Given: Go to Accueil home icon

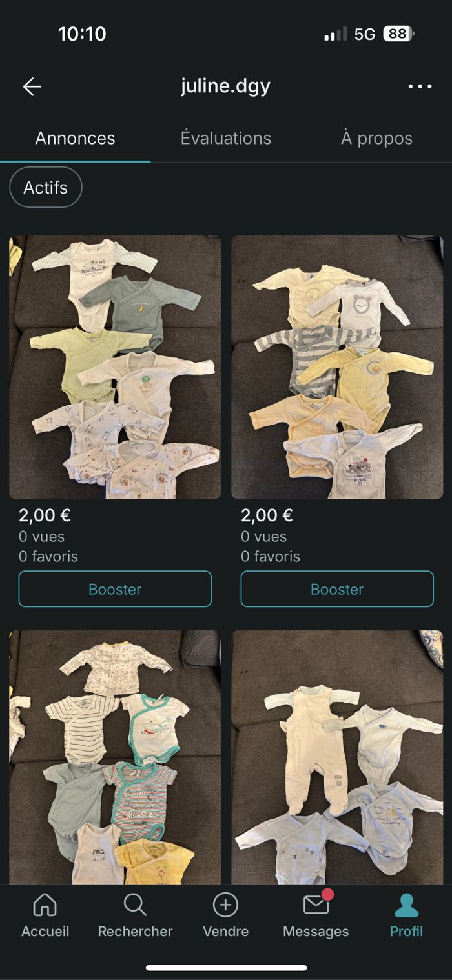Looking at the screenshot, I should click(45, 905).
